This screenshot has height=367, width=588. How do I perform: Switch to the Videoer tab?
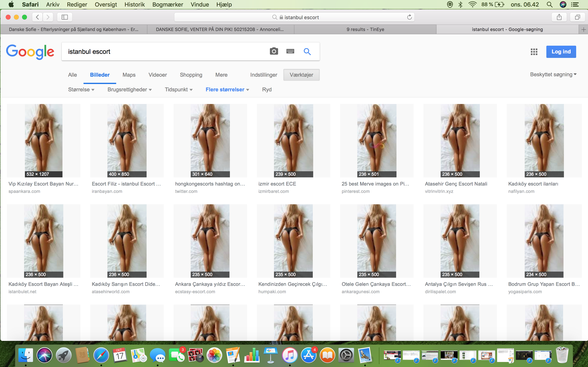(157, 75)
